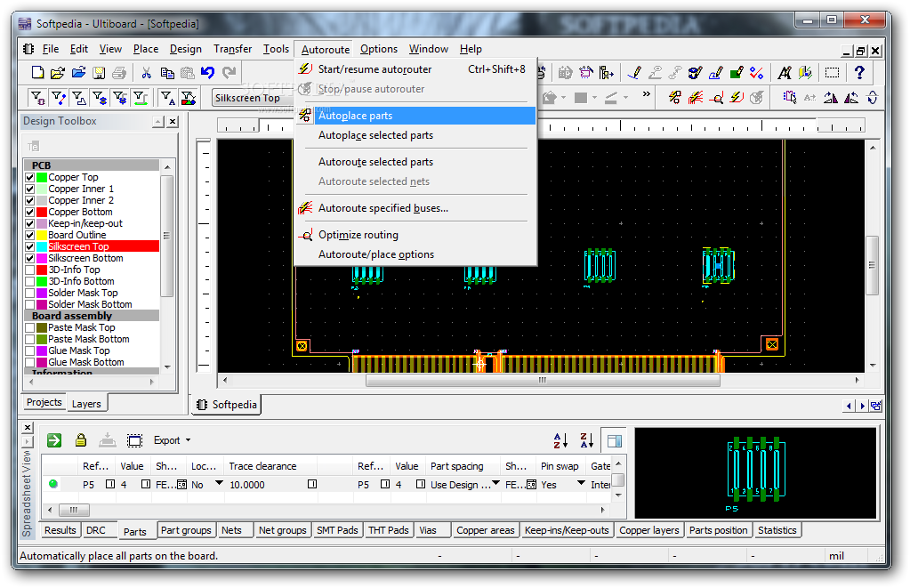The height and width of the screenshot is (588, 910).
Task: Create a new design file
Action: pyautogui.click(x=37, y=72)
